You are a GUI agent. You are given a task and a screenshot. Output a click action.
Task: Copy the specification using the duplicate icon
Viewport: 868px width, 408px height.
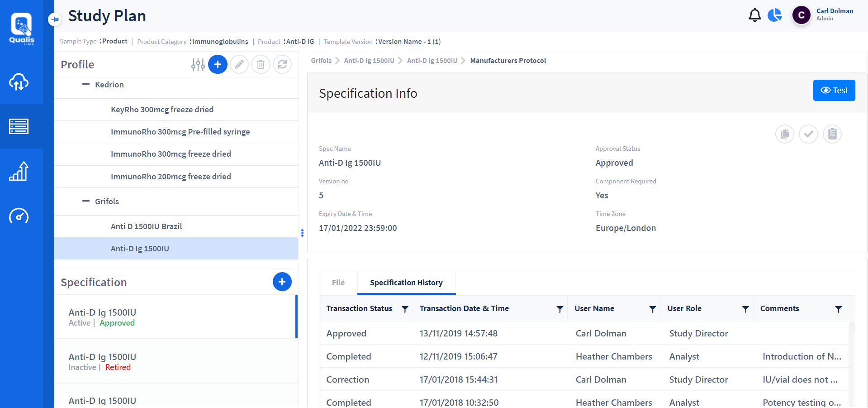(785, 134)
